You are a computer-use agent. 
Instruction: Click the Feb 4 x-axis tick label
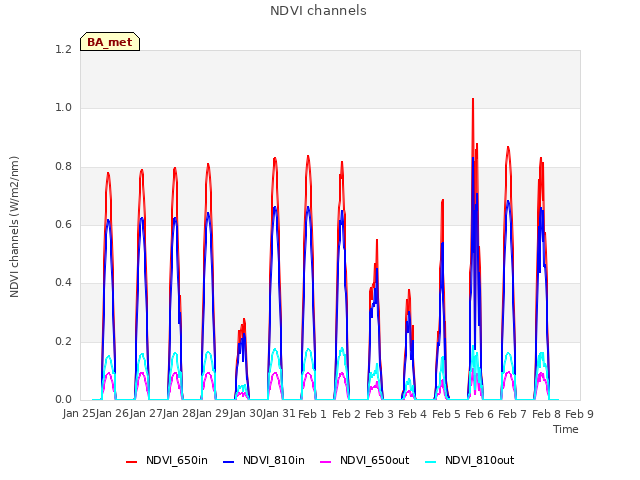coord(413,414)
